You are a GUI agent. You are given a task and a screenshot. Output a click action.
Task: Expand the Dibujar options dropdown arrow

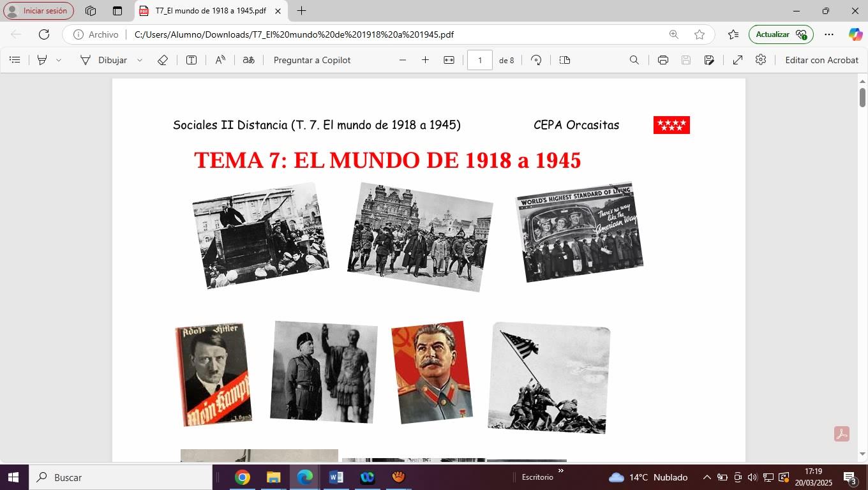click(140, 60)
